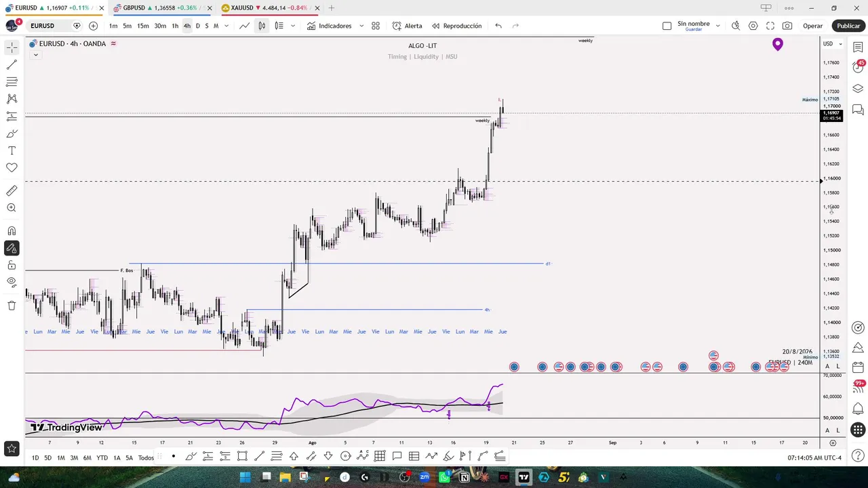Viewport: 868px width, 488px height.
Task: Click the trash remove objects icon
Action: click(12, 306)
